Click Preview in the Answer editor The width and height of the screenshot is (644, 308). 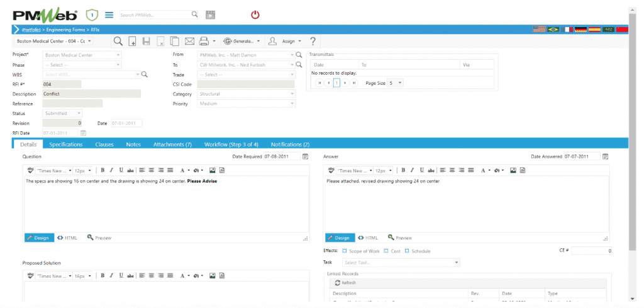pos(399,238)
